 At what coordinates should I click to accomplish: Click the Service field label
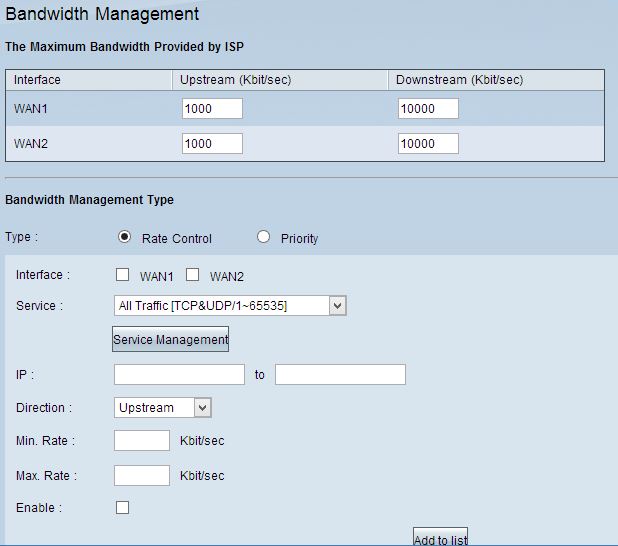[39, 306]
